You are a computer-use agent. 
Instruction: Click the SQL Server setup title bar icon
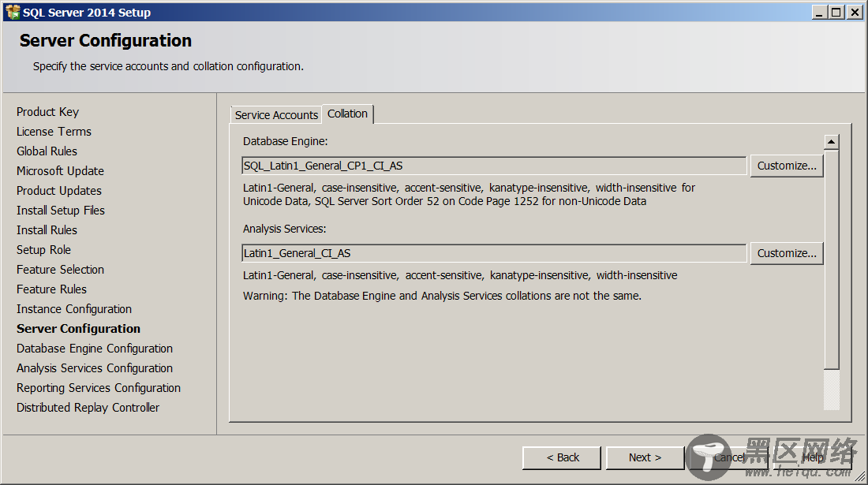coord(13,12)
